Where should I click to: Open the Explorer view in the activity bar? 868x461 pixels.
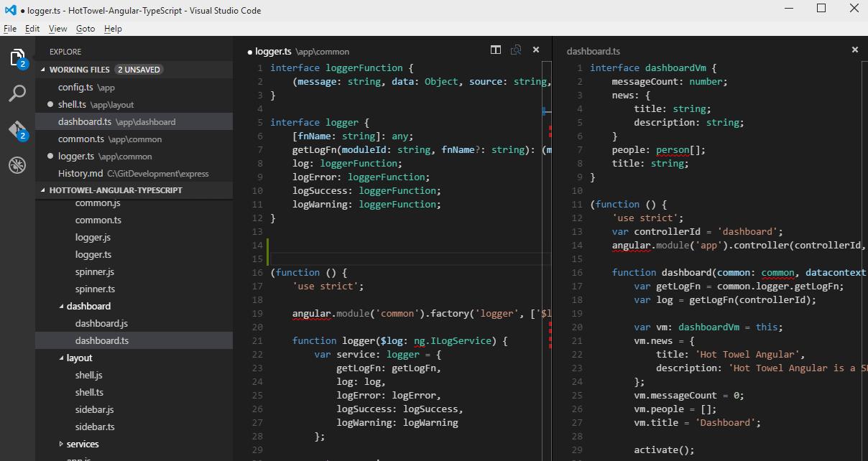pos(17,58)
